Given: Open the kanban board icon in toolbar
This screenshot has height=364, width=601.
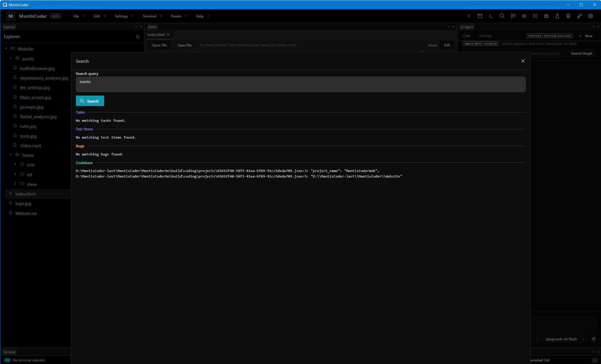Looking at the screenshot, I should (513, 16).
